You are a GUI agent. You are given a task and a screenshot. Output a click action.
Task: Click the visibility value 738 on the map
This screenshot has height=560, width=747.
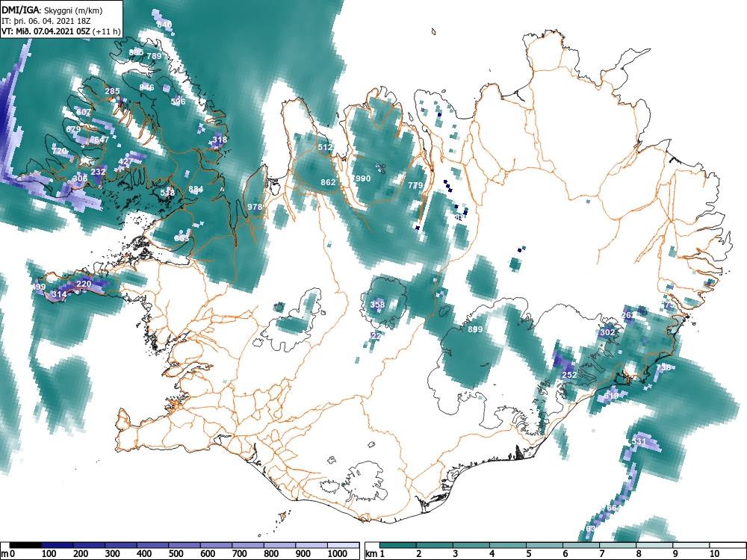pyautogui.click(x=663, y=367)
